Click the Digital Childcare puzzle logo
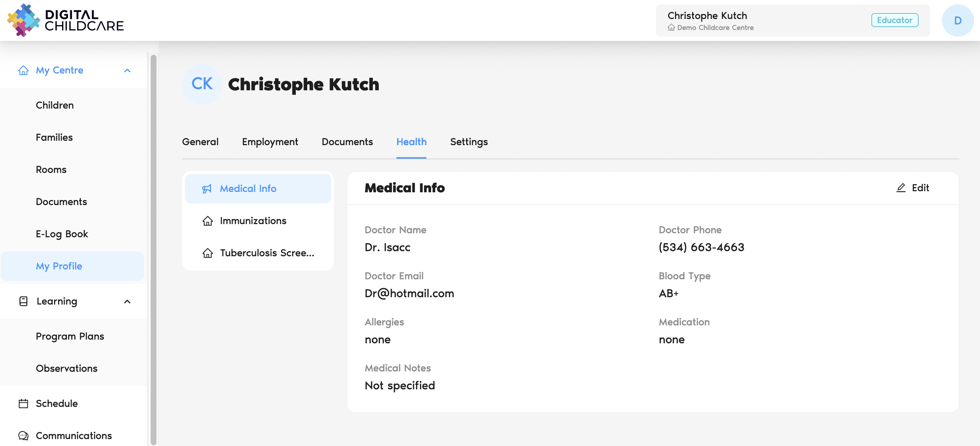Viewport: 980px width, 446px height. (x=24, y=20)
